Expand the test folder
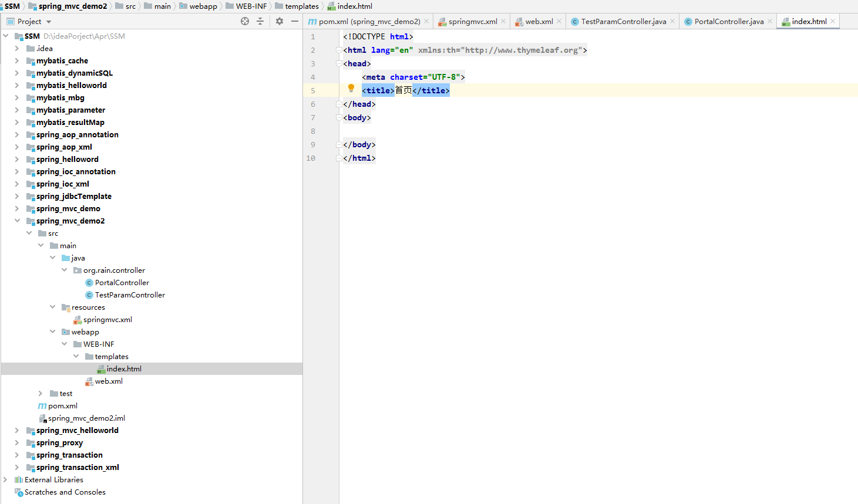 point(41,393)
